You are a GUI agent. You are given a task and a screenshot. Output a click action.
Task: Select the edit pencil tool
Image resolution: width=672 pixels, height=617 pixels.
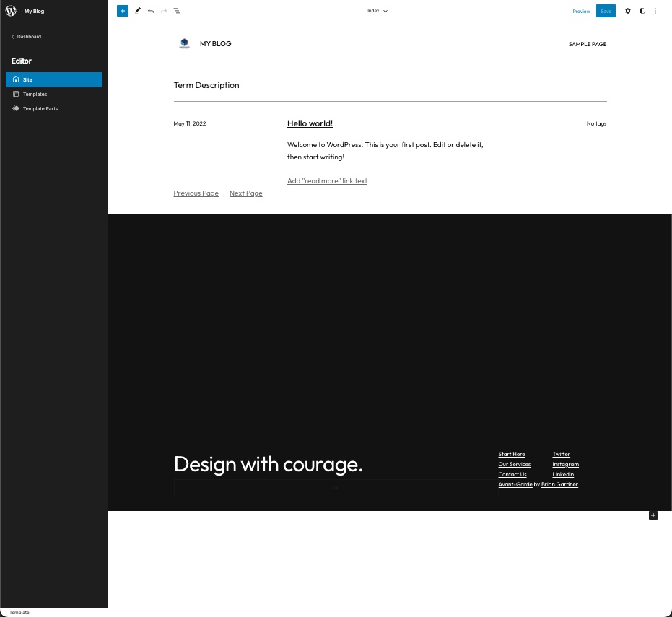(x=137, y=11)
